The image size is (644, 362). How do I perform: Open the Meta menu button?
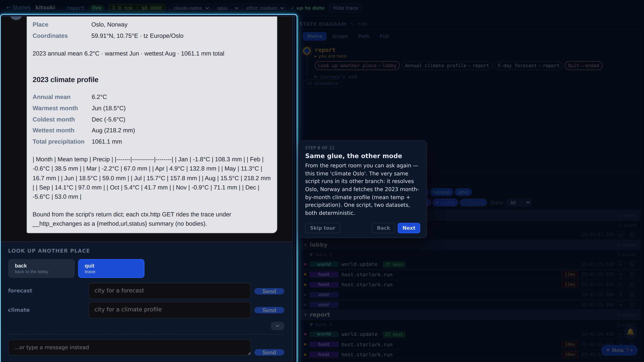(619, 350)
